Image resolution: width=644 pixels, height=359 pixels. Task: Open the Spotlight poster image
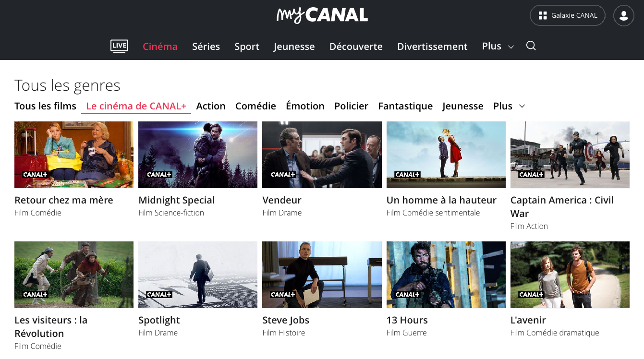(x=198, y=275)
